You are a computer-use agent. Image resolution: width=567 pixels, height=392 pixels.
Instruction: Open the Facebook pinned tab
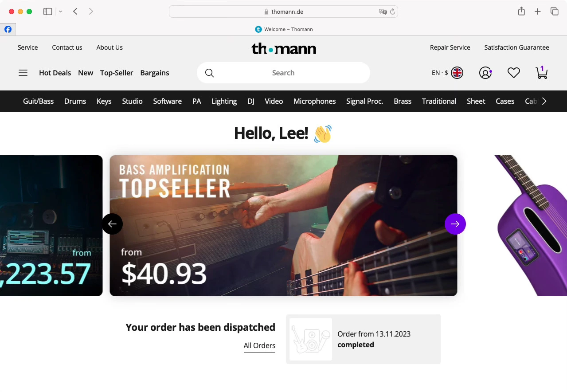tap(8, 29)
